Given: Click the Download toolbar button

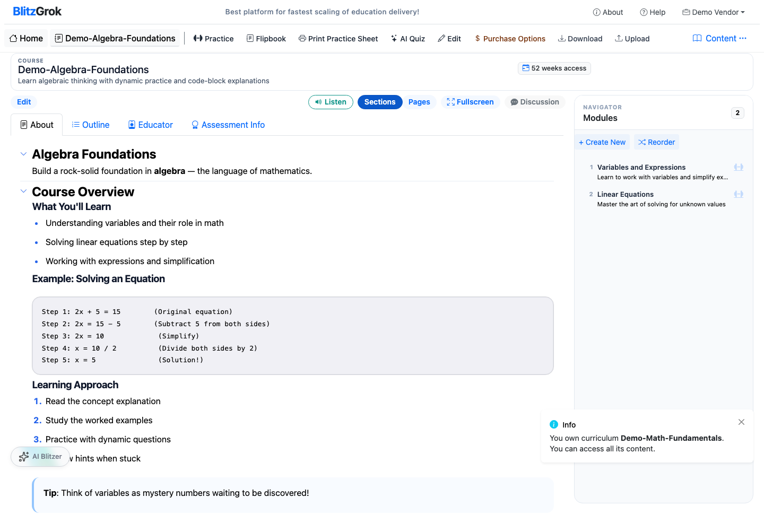Looking at the screenshot, I should point(580,39).
